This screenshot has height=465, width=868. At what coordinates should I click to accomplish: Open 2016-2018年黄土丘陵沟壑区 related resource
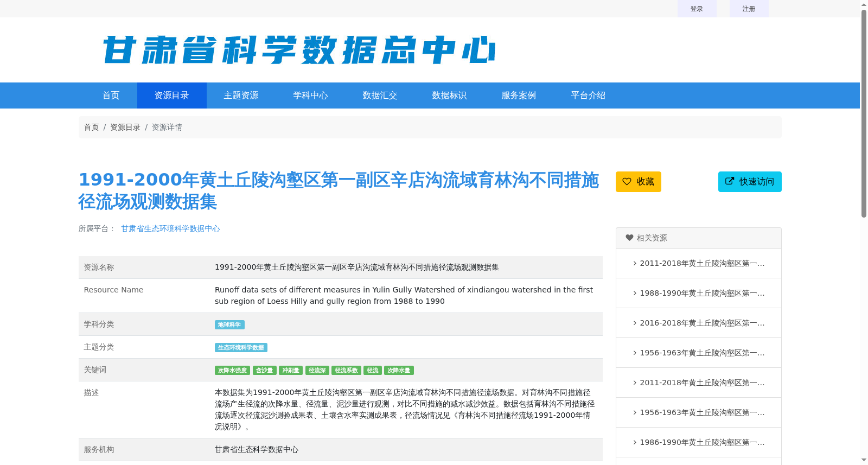click(x=702, y=323)
